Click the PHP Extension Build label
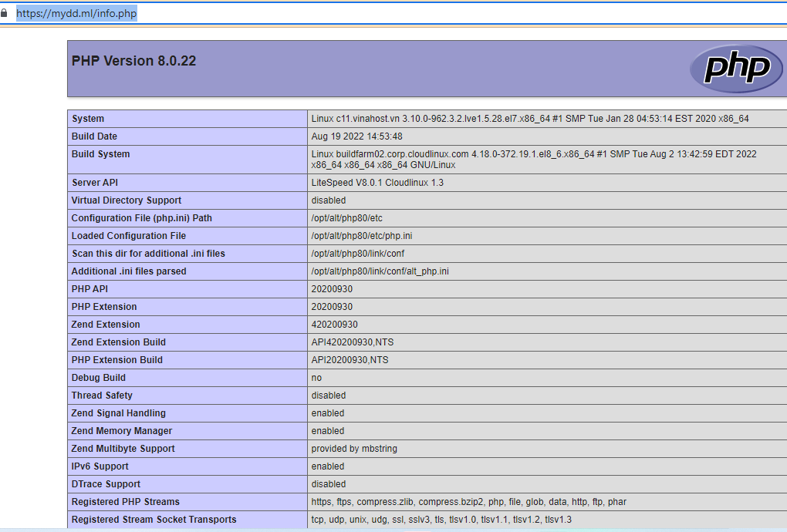Viewport: 787px width, 532px height. pos(117,360)
